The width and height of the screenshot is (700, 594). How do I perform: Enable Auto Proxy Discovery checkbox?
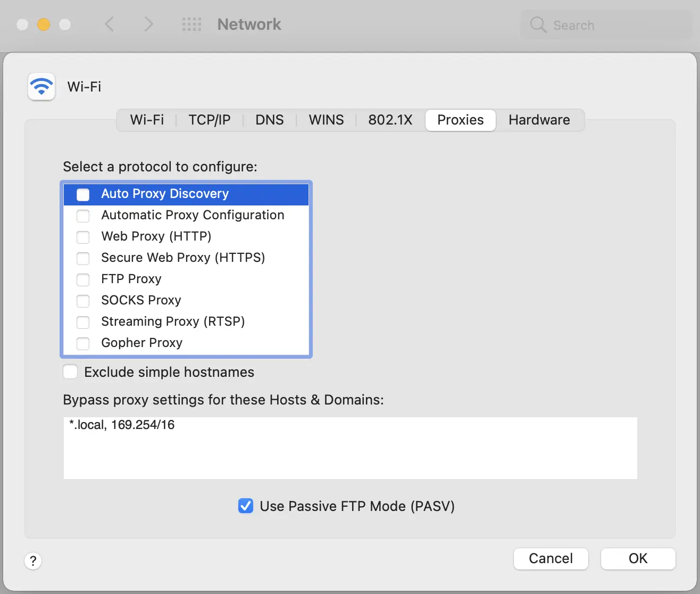[x=83, y=194]
